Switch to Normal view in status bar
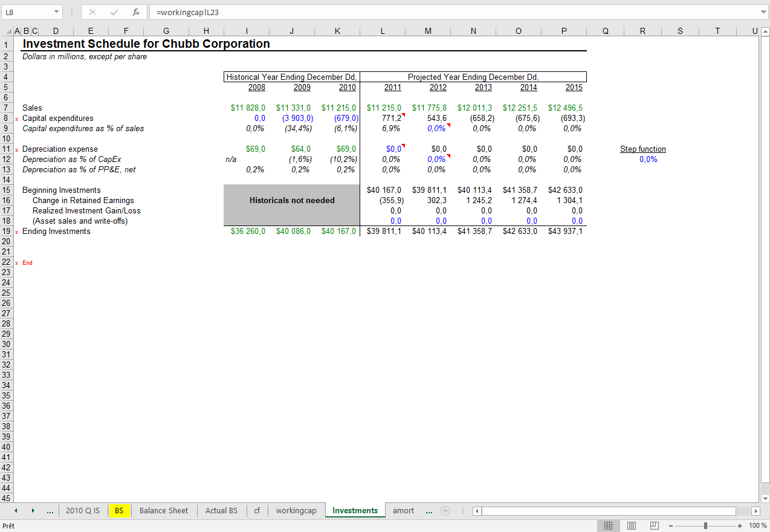 pyautogui.click(x=609, y=526)
